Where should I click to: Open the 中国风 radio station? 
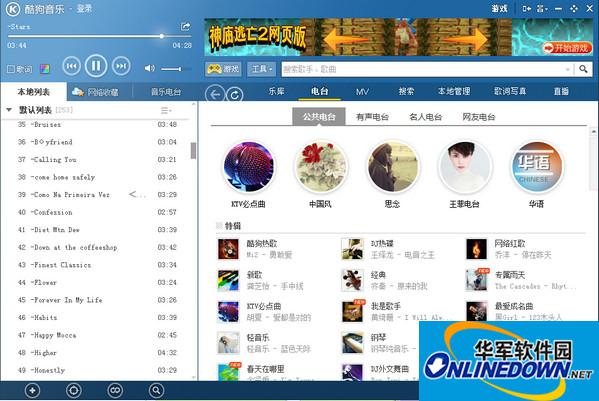pyautogui.click(x=321, y=167)
